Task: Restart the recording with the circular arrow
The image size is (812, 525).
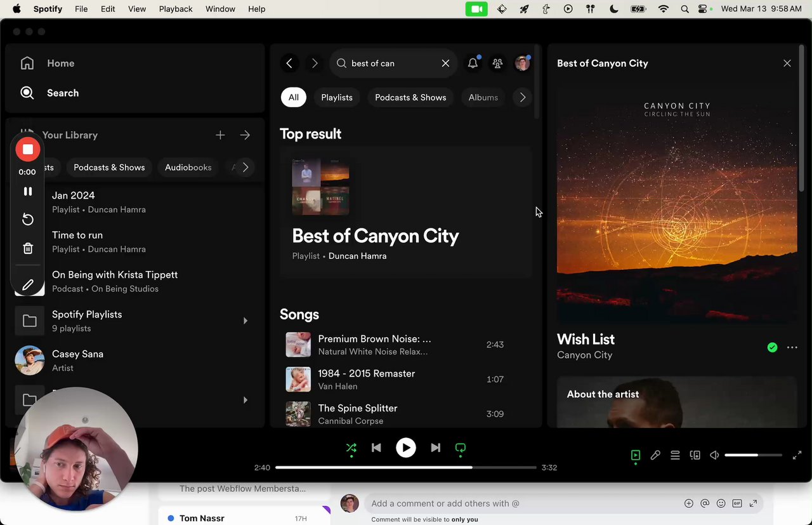Action: pos(27,219)
